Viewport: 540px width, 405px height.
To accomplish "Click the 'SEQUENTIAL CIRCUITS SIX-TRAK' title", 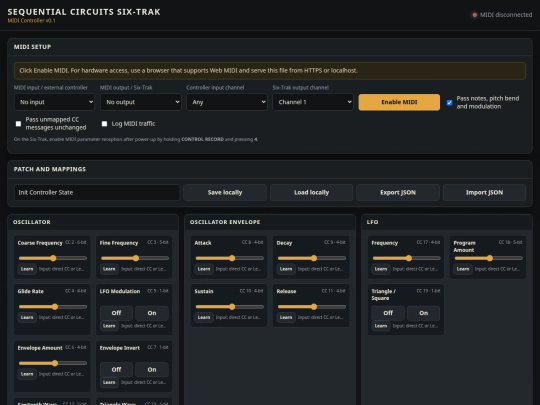I will [x=84, y=12].
